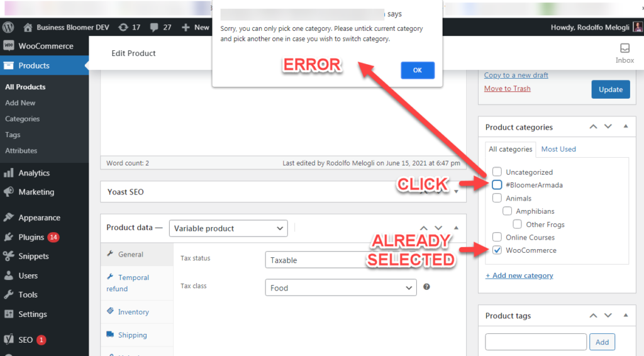Open the Inventory product data tab

[137, 312]
